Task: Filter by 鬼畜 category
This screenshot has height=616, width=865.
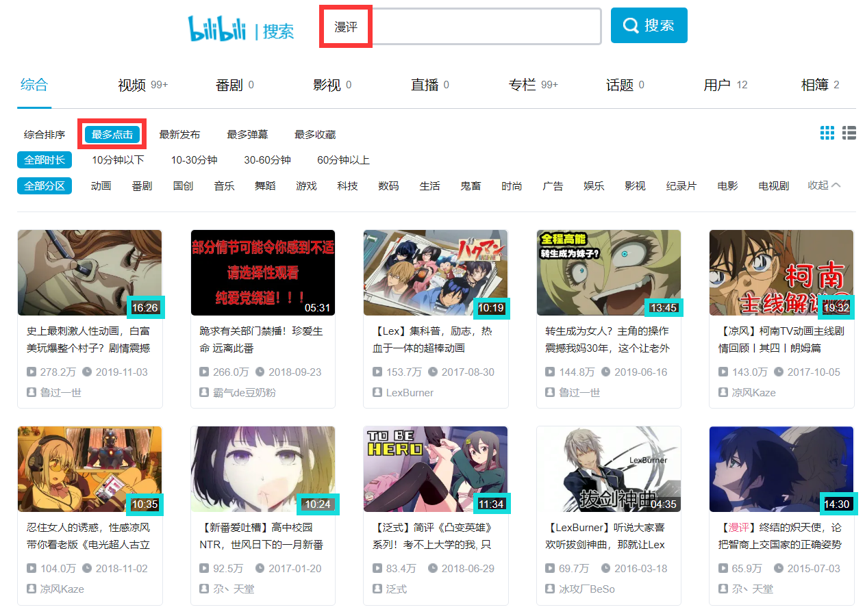Action: (471, 185)
